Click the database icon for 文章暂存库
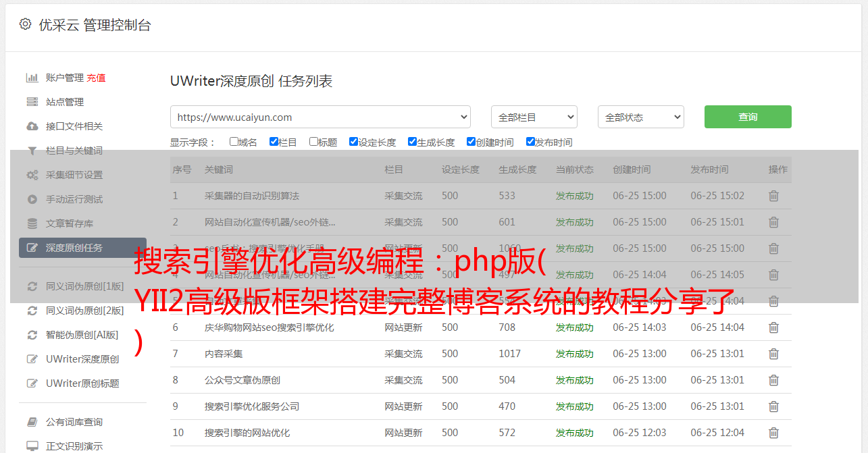This screenshot has width=868, height=453. [32, 223]
